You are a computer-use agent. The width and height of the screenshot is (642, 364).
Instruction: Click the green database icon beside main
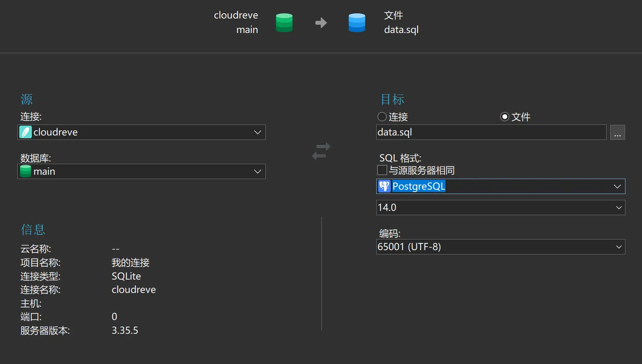[x=26, y=171]
